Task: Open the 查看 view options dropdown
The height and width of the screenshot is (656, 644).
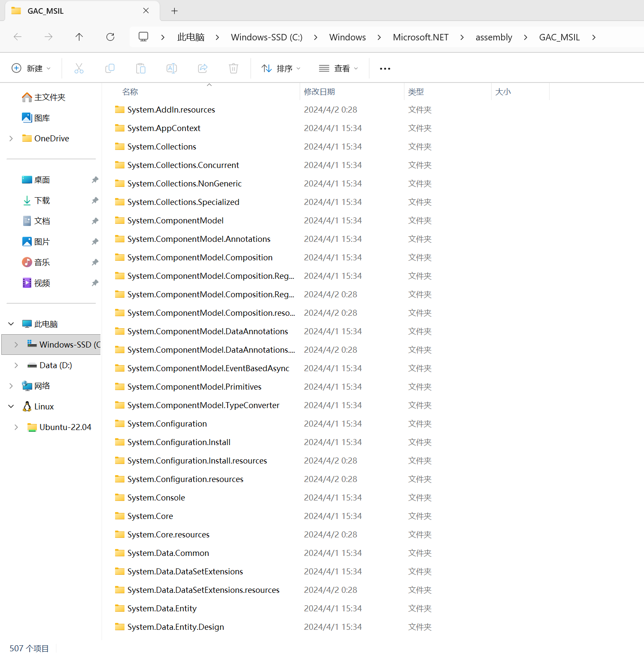Action: coord(339,68)
